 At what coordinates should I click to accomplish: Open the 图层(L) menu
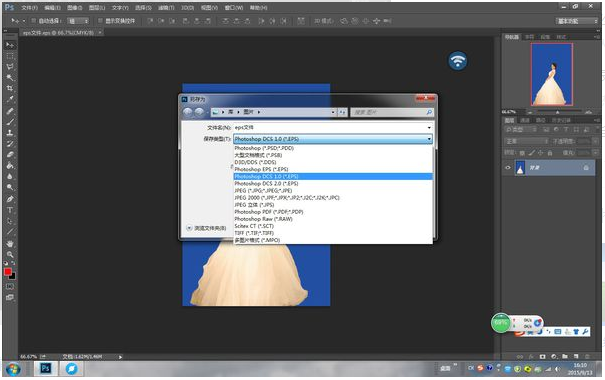(x=96, y=8)
